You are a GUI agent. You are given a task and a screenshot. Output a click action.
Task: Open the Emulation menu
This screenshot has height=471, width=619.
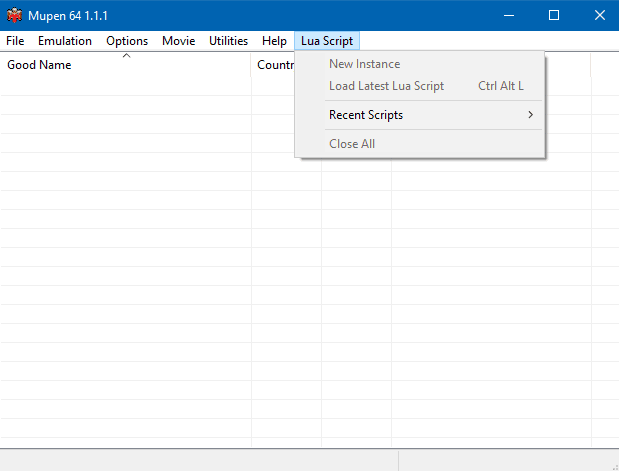point(65,41)
